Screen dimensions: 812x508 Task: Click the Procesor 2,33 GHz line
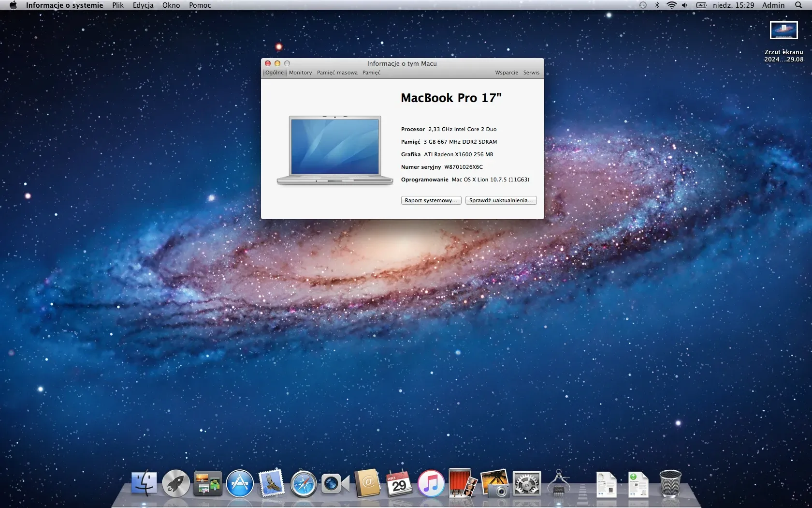click(449, 129)
